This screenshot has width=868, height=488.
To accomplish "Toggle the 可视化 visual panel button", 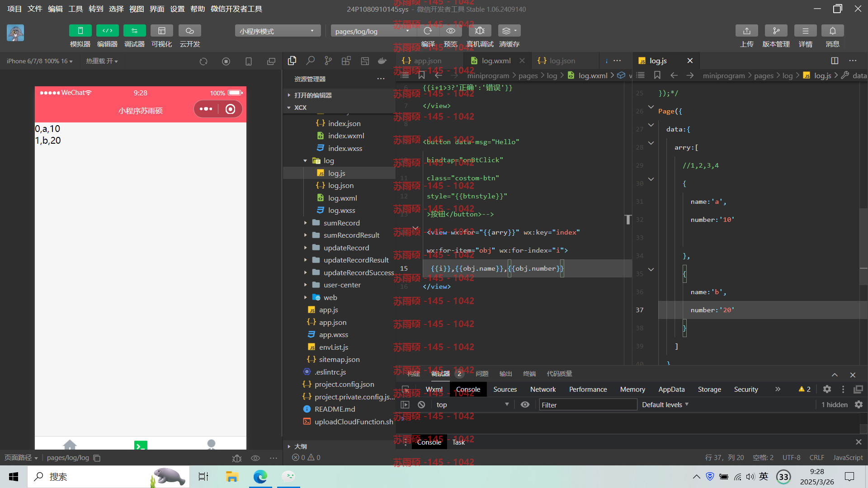I will (x=161, y=31).
